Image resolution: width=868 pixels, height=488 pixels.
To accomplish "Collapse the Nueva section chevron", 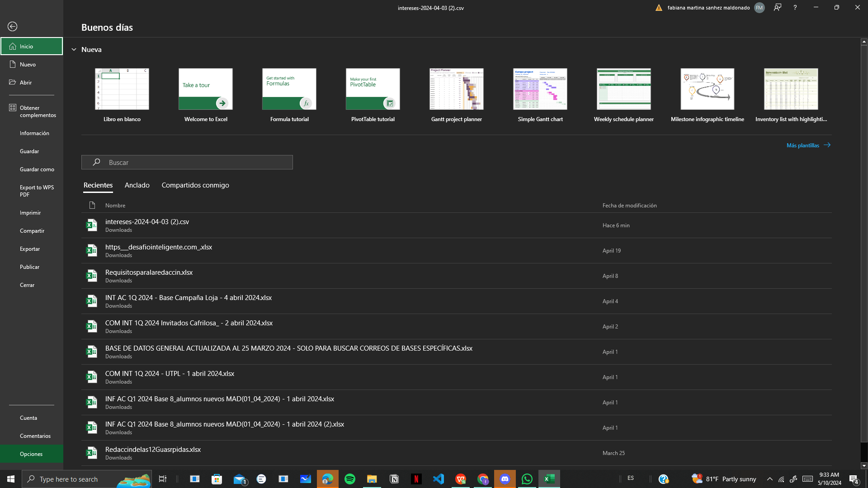I will tap(74, 50).
